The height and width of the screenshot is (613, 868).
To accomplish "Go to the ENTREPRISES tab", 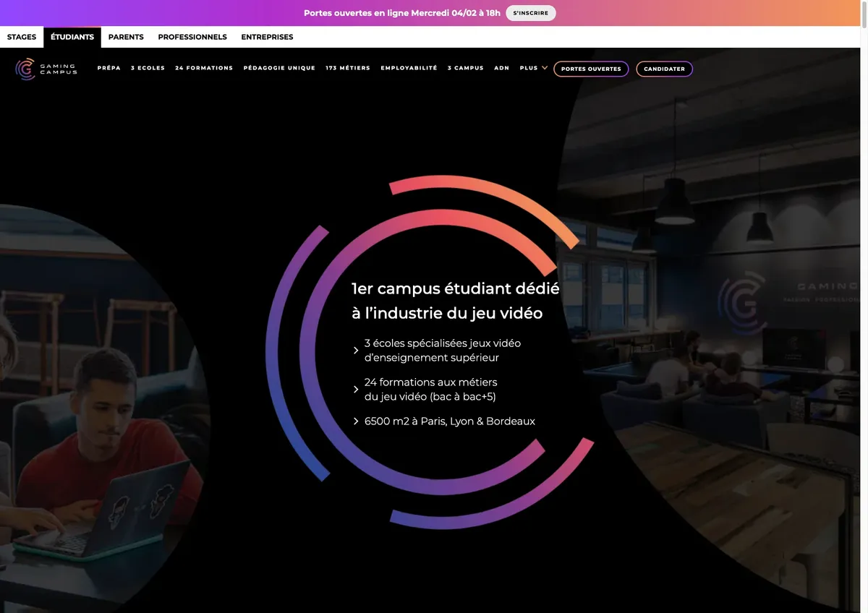I will tap(267, 37).
